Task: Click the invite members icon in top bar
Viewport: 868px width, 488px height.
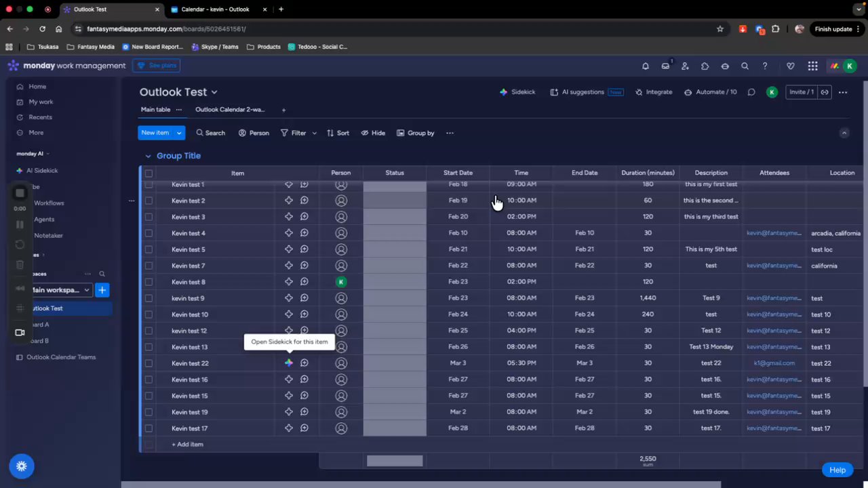Action: (x=685, y=66)
